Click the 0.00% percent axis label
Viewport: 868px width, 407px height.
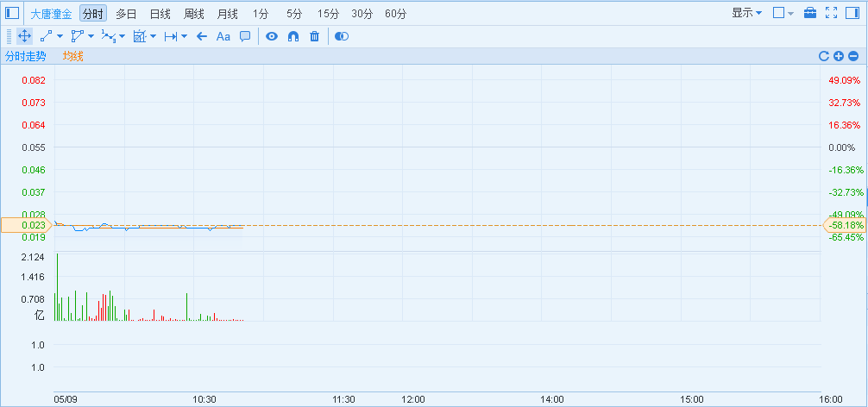point(841,147)
